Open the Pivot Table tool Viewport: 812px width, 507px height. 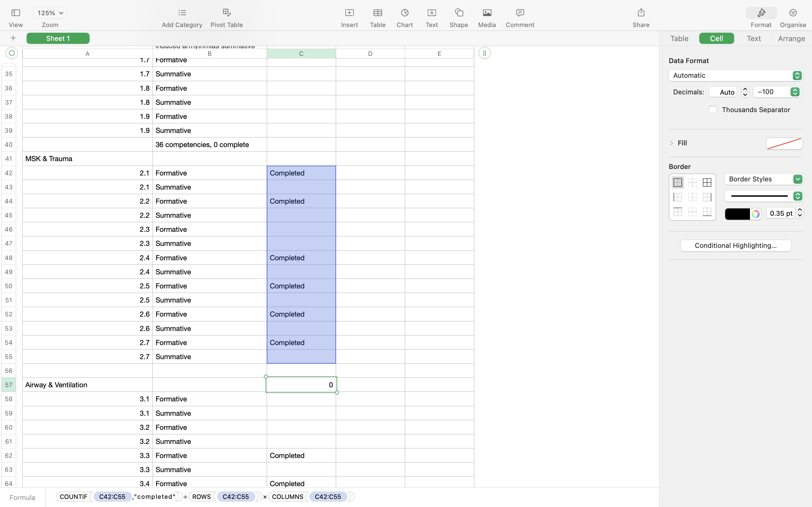(226, 13)
